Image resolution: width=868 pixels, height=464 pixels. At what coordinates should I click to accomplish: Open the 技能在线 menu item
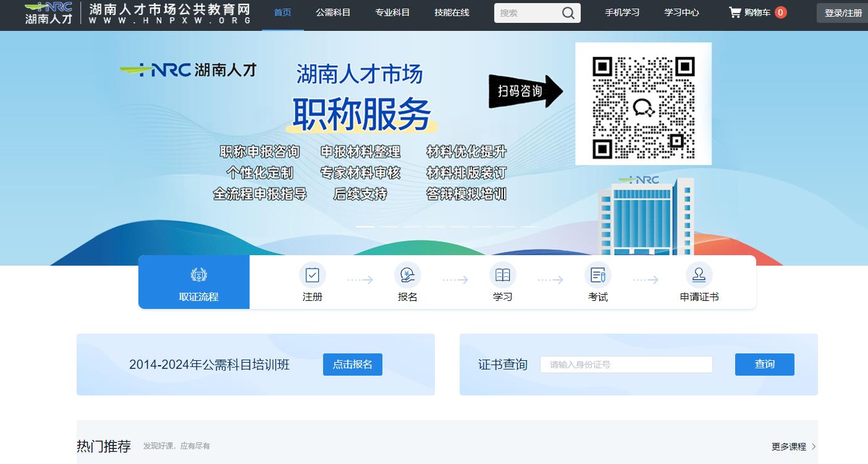pos(452,13)
